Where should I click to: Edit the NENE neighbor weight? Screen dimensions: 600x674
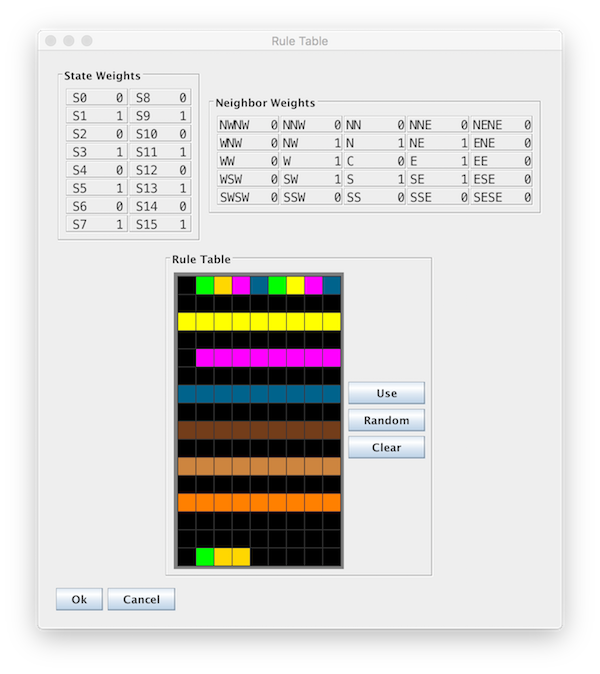[502, 125]
